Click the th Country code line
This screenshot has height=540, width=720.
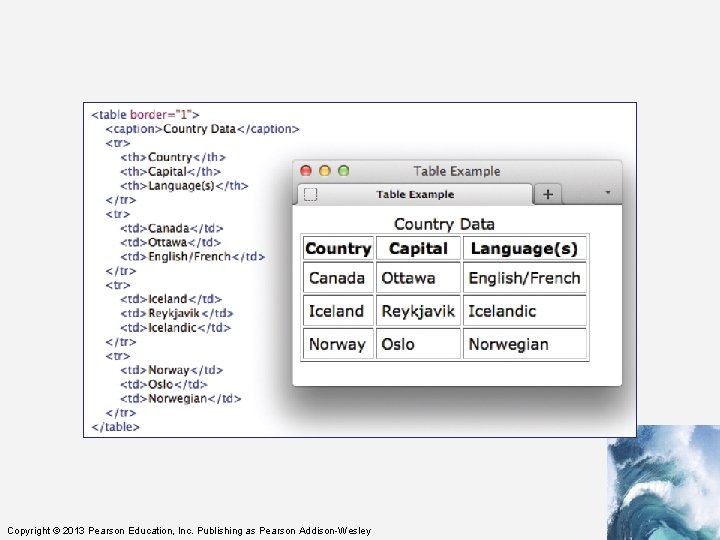pyautogui.click(x=173, y=157)
